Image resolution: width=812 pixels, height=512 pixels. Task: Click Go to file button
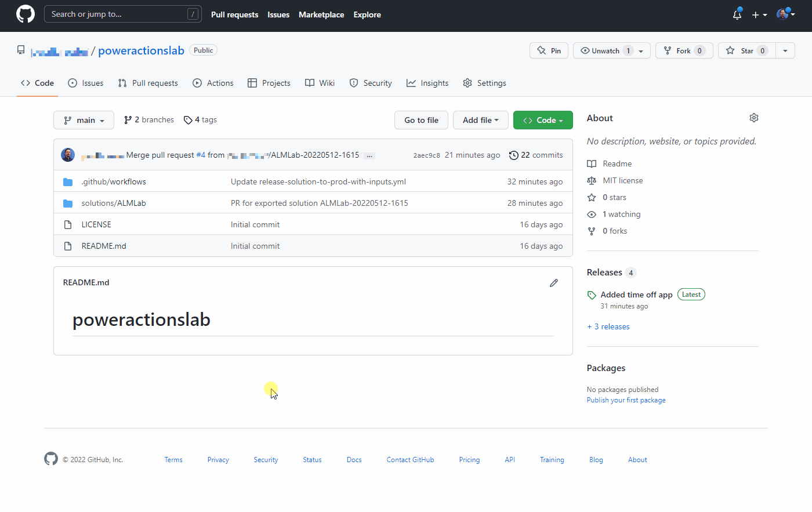[x=421, y=119]
